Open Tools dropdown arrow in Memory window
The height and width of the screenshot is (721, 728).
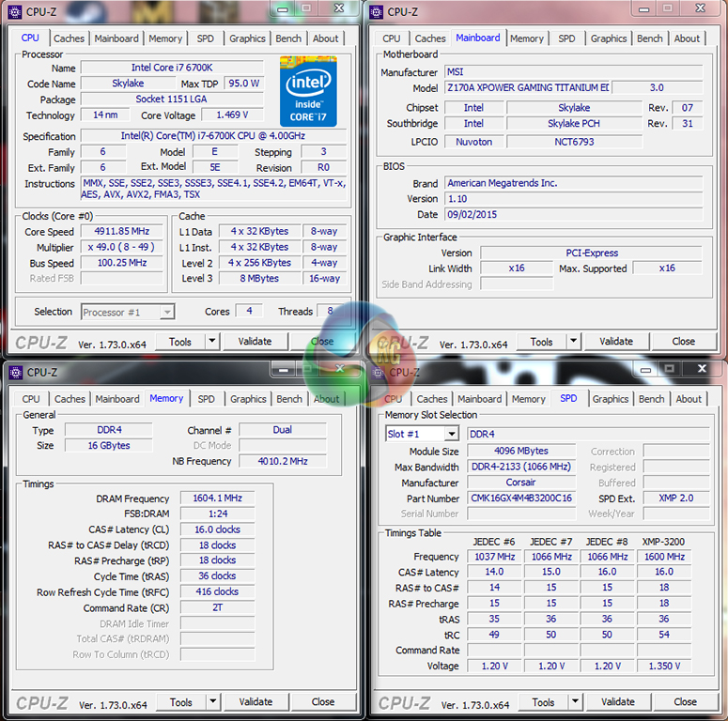tap(213, 701)
